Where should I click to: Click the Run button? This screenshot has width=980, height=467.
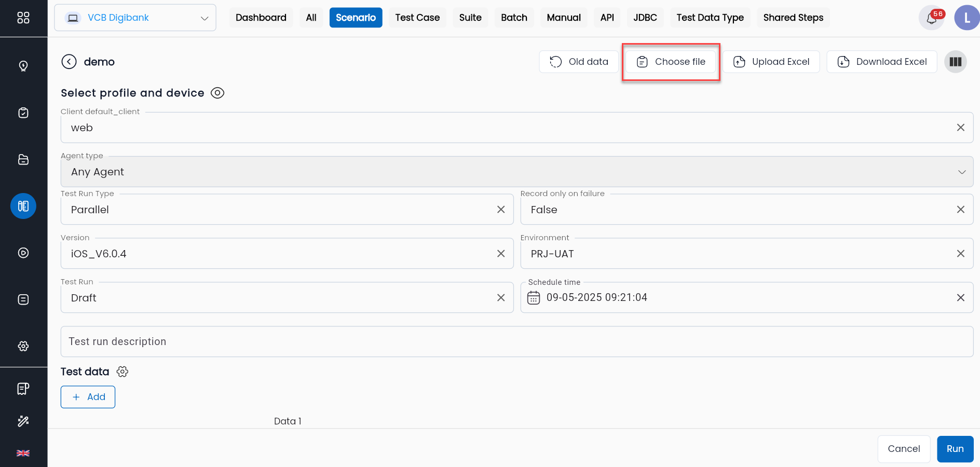955,449
